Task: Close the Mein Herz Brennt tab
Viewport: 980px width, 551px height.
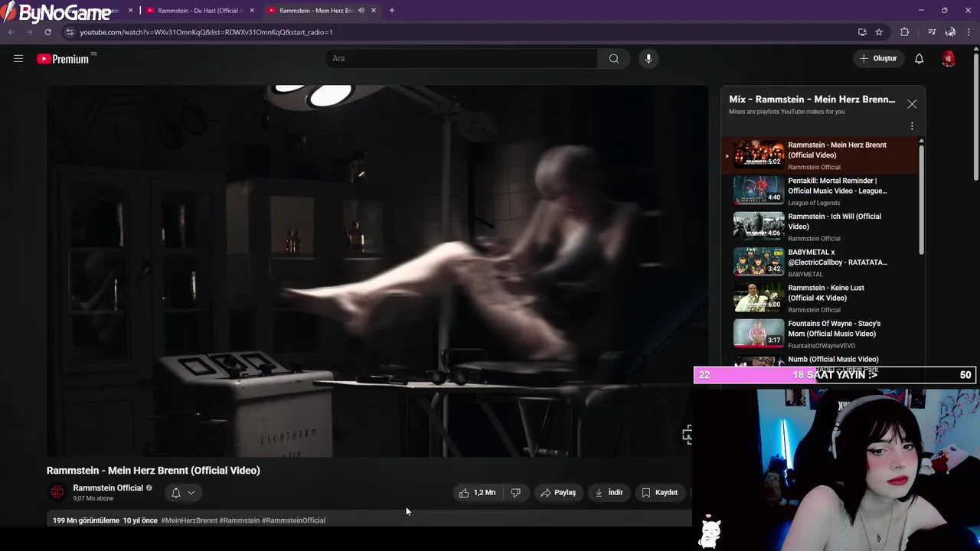Action: [x=374, y=11]
